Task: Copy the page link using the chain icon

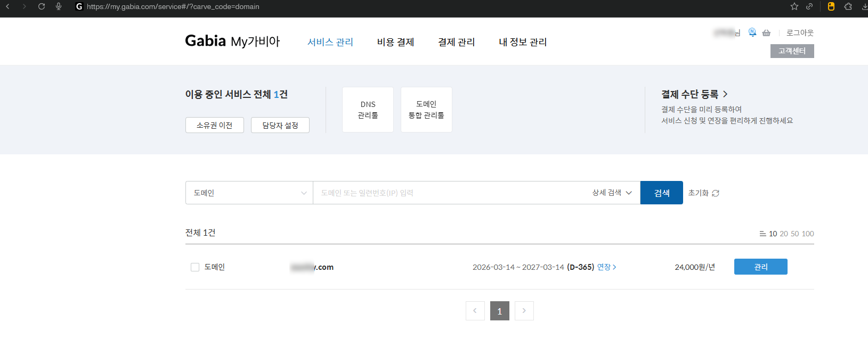Action: [x=809, y=6]
